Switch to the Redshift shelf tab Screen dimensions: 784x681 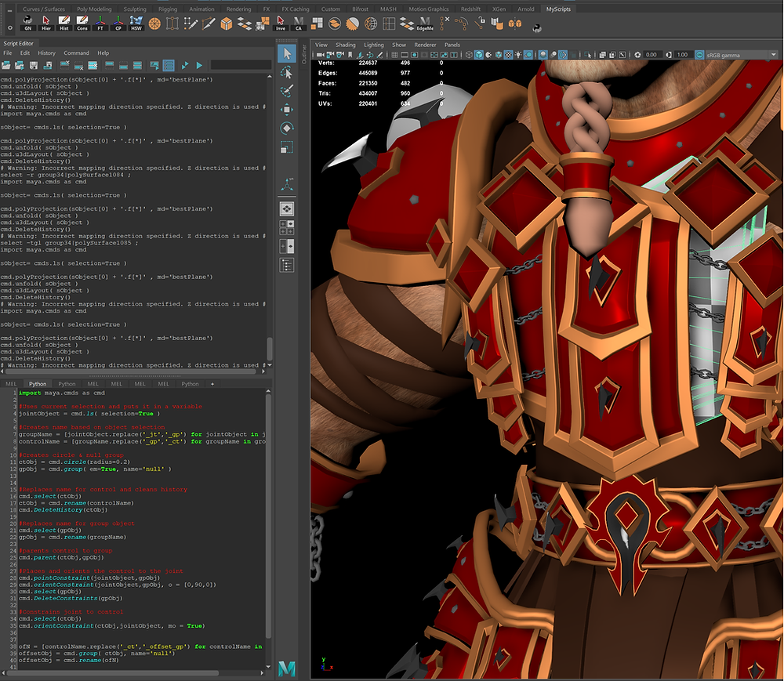[470, 9]
